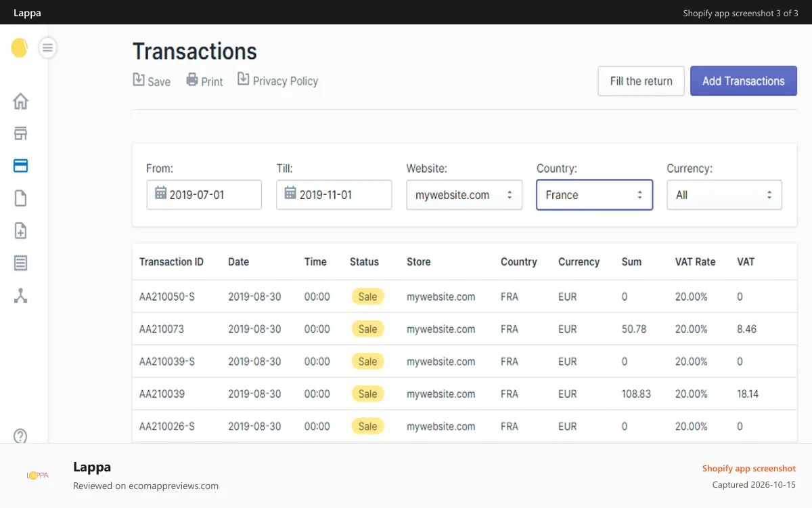Click the Transaction ID column header
812x508 pixels.
click(171, 261)
